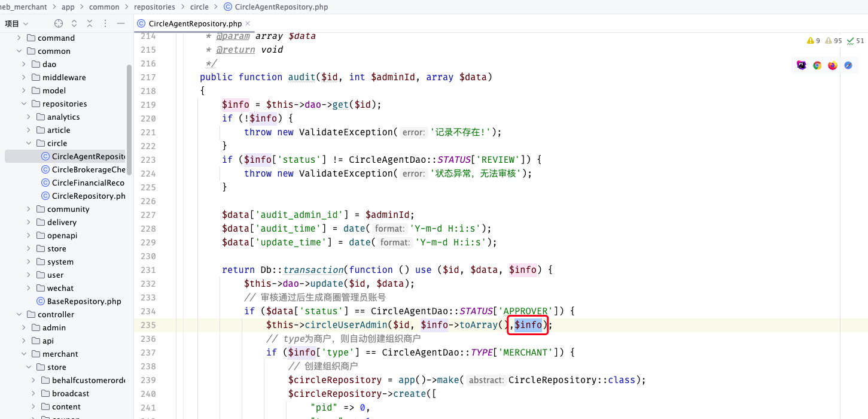Collapse the repositories folder chevron
The image size is (868, 419).
point(24,104)
